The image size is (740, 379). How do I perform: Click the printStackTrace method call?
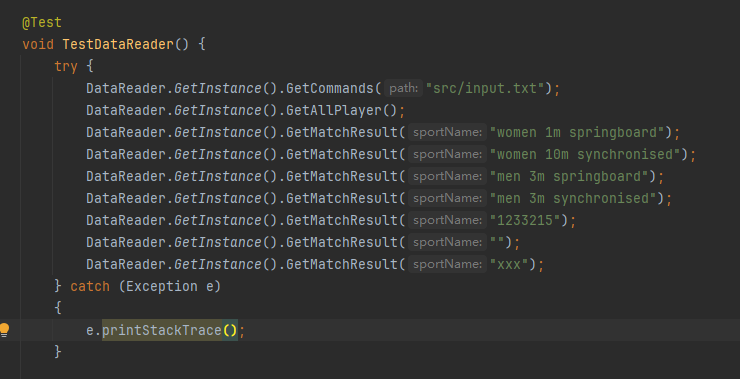(162, 330)
